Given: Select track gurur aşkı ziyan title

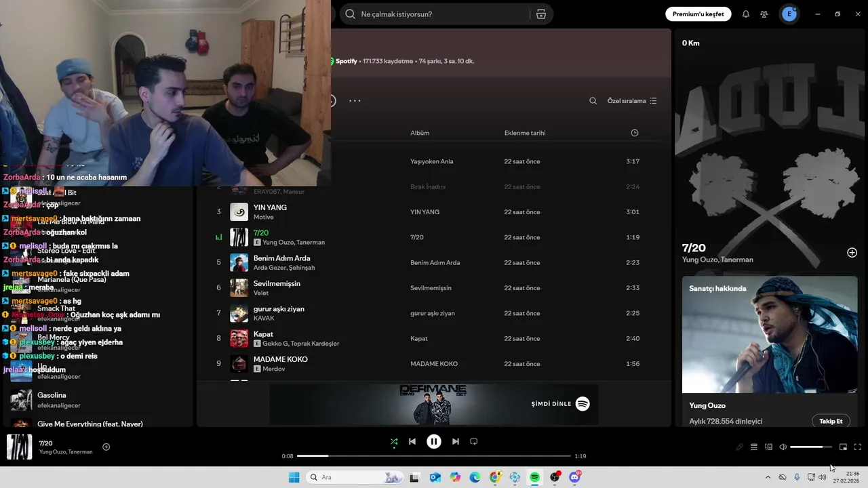Looking at the screenshot, I should pyautogui.click(x=279, y=309).
